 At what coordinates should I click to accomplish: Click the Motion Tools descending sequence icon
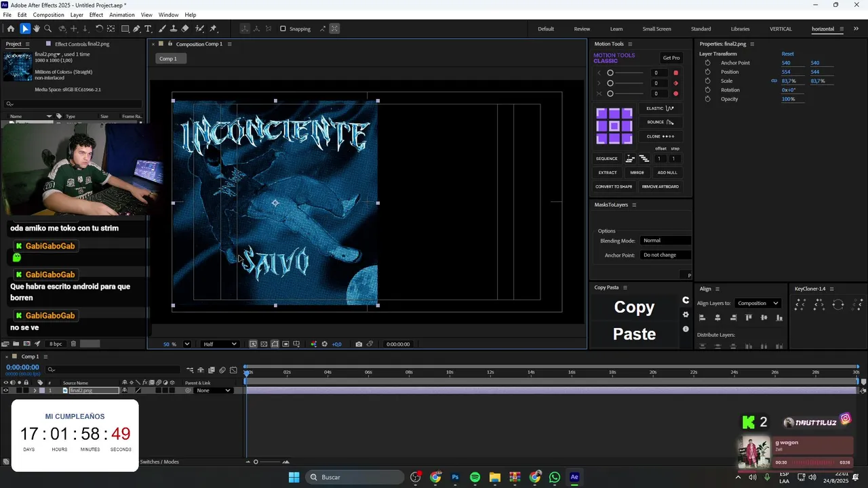coord(644,159)
